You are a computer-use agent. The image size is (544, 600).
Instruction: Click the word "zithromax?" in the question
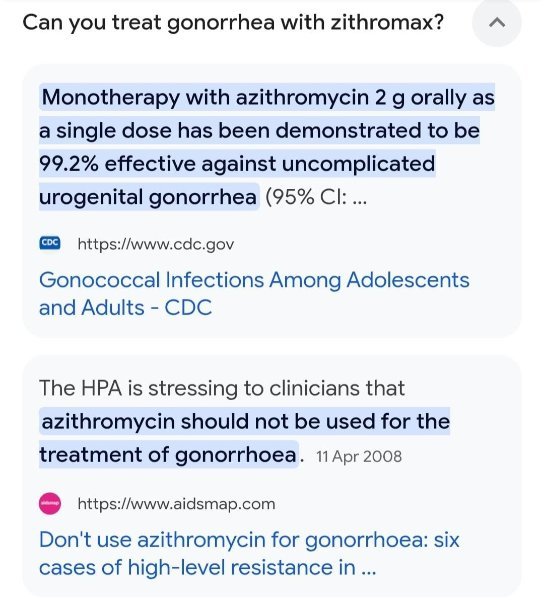pyautogui.click(x=387, y=22)
